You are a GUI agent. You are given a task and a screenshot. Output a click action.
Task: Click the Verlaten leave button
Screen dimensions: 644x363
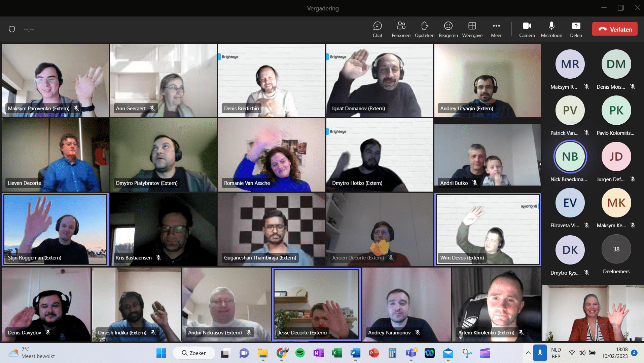coord(614,29)
